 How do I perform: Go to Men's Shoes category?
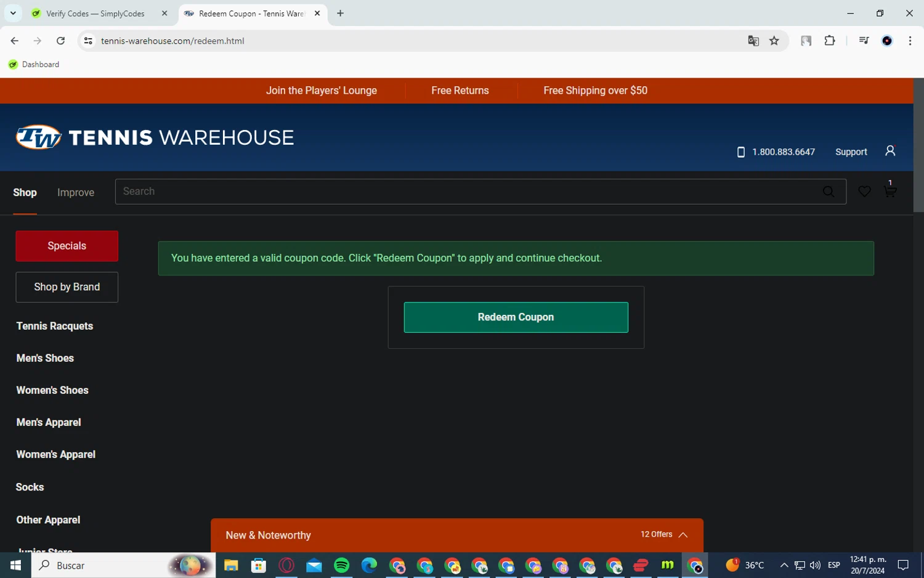pyautogui.click(x=45, y=358)
